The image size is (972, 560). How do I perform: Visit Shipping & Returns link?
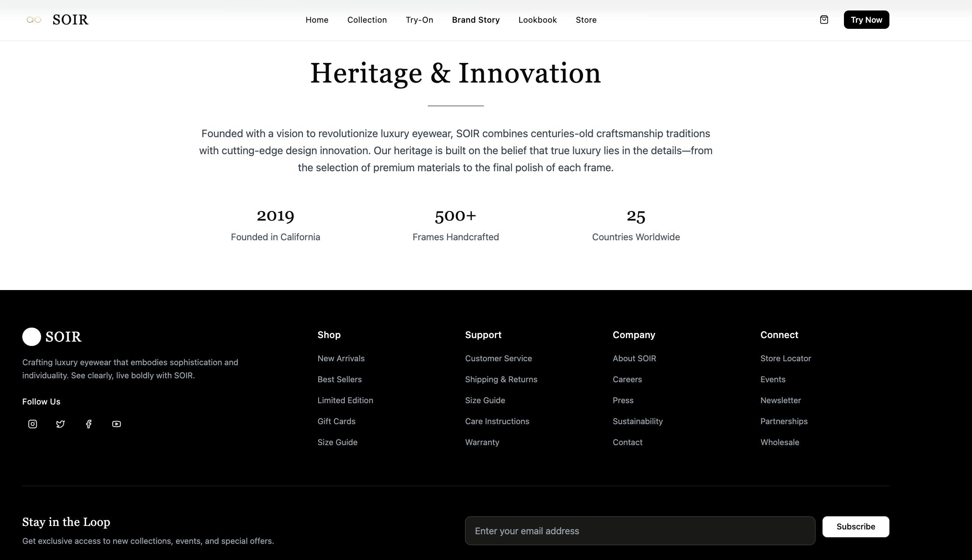coord(501,380)
